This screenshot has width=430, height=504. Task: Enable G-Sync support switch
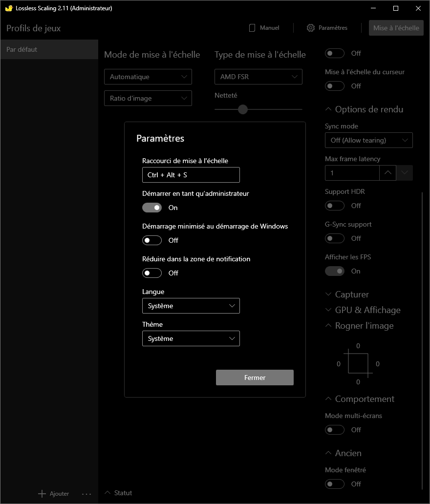coord(335,238)
